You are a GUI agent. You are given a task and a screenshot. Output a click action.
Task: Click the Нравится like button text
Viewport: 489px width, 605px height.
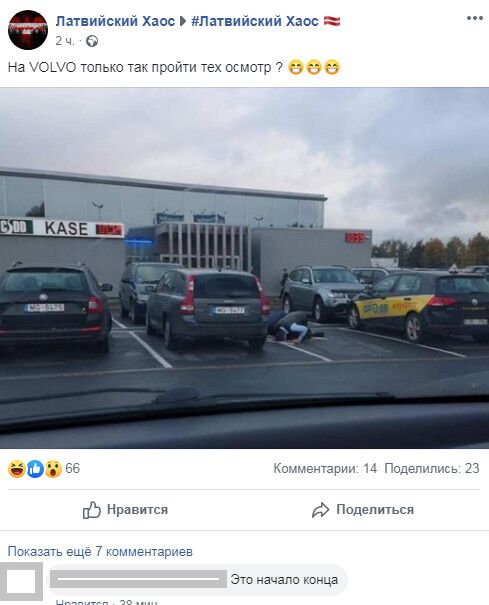(x=137, y=510)
